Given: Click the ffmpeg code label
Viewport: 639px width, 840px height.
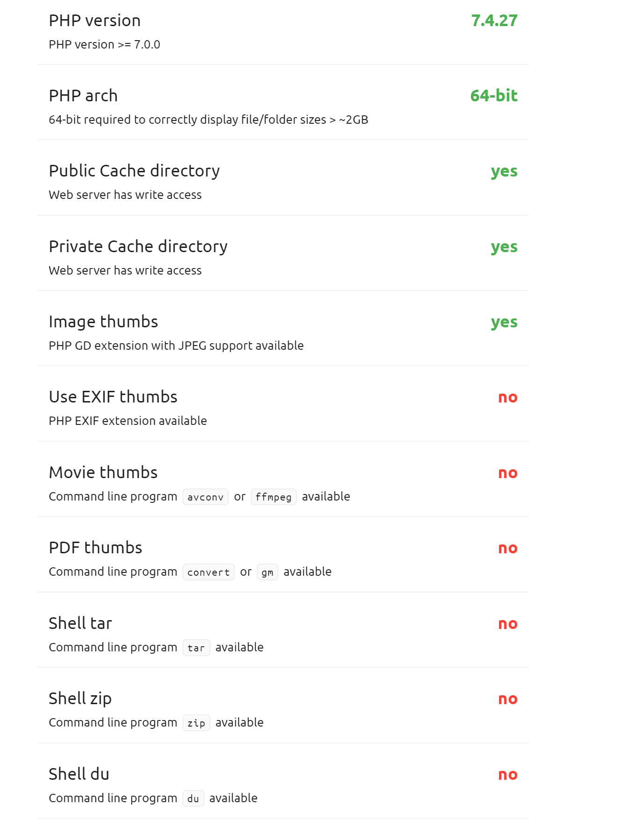Looking at the screenshot, I should (x=274, y=497).
